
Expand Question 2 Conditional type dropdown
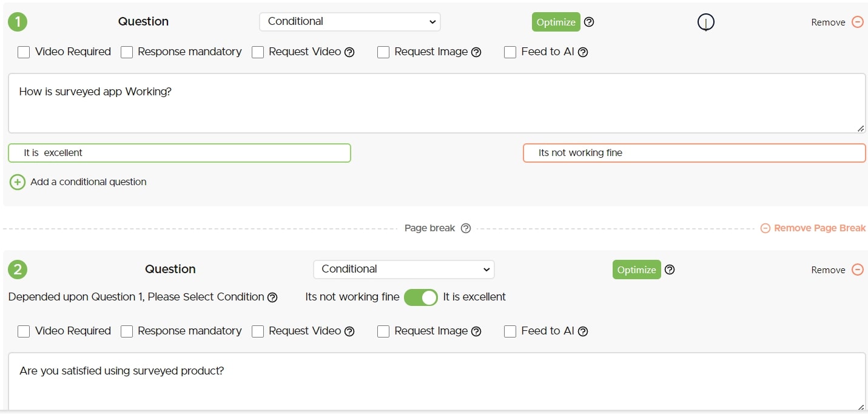pyautogui.click(x=403, y=270)
